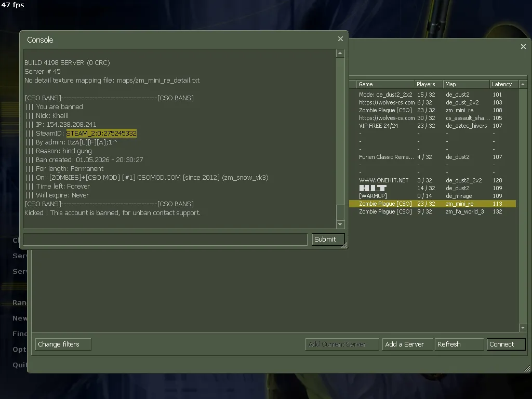Open Change filters in server browser
Screen dimensions: 532x399
coord(63,344)
